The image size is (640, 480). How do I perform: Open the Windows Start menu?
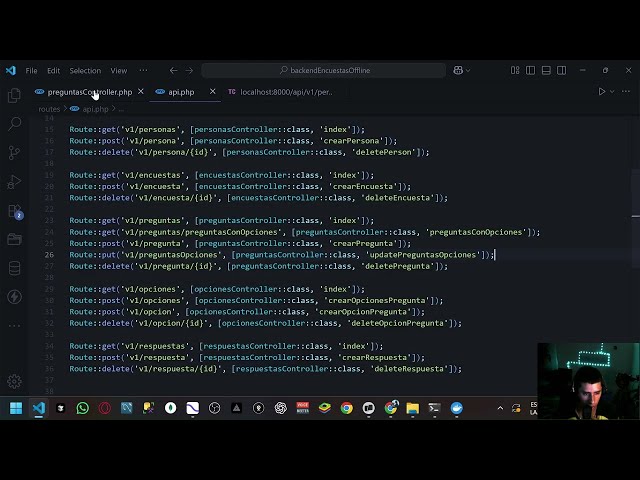tap(16, 408)
